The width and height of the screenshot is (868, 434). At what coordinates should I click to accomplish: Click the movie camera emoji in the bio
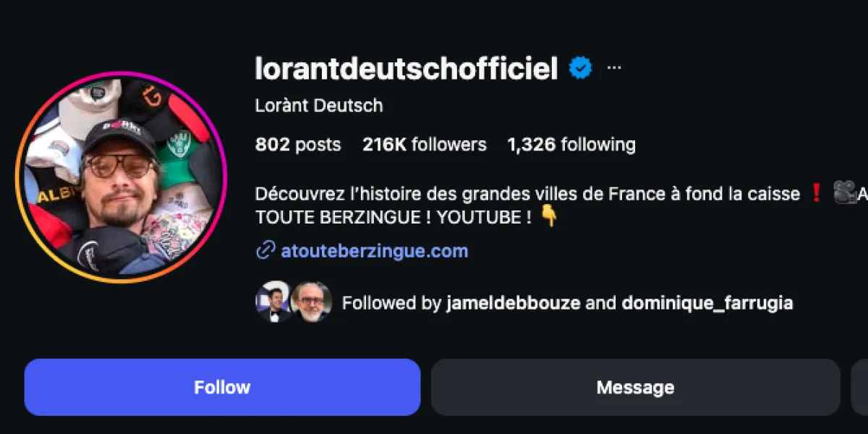pyautogui.click(x=843, y=194)
